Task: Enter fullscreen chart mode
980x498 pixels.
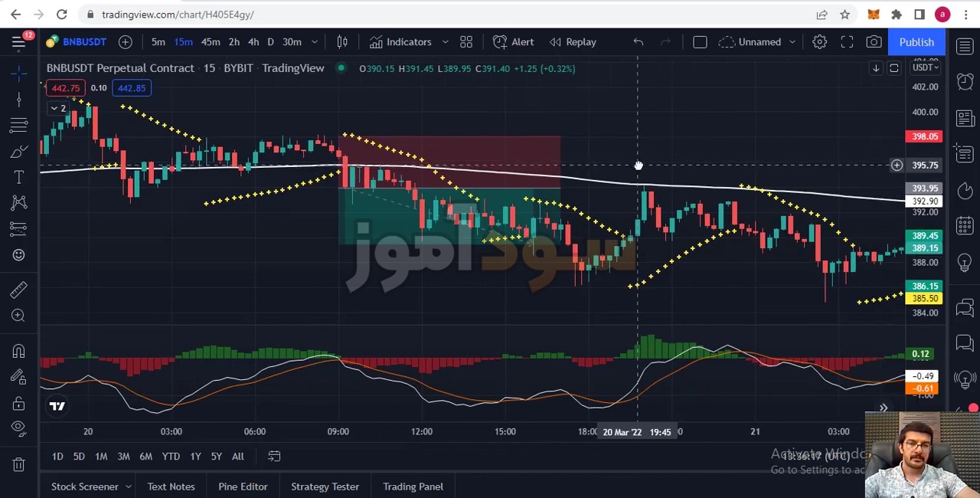Action: pos(847,42)
